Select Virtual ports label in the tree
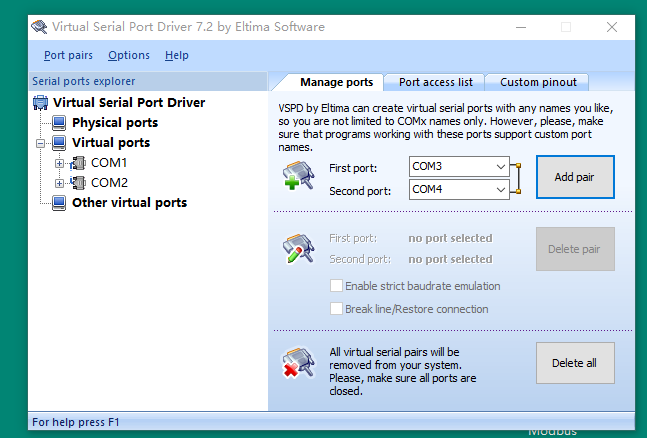This screenshot has width=647, height=438. coord(111,142)
